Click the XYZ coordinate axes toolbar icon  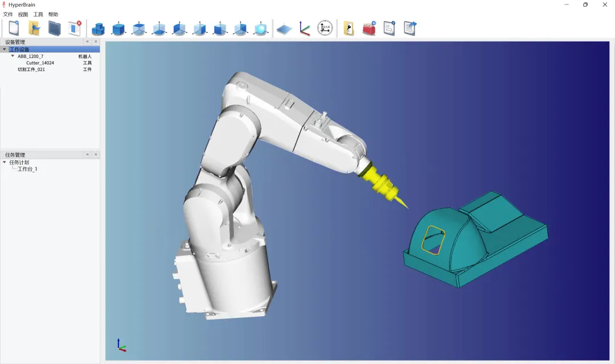tap(305, 28)
